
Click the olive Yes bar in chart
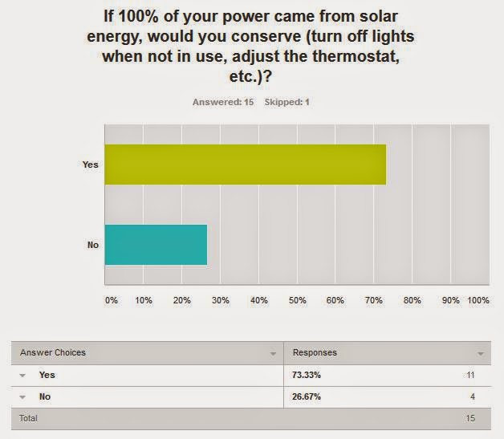[x=246, y=165]
